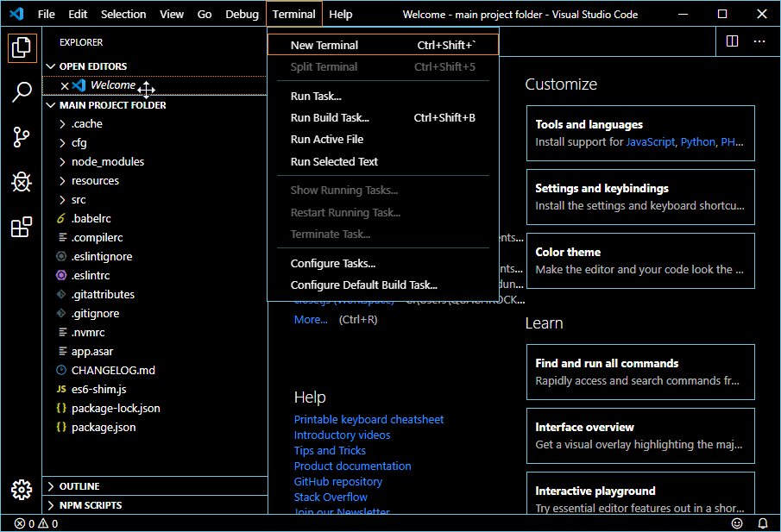Open the Debug menu
Screen dimensions: 781x532
[242, 14]
